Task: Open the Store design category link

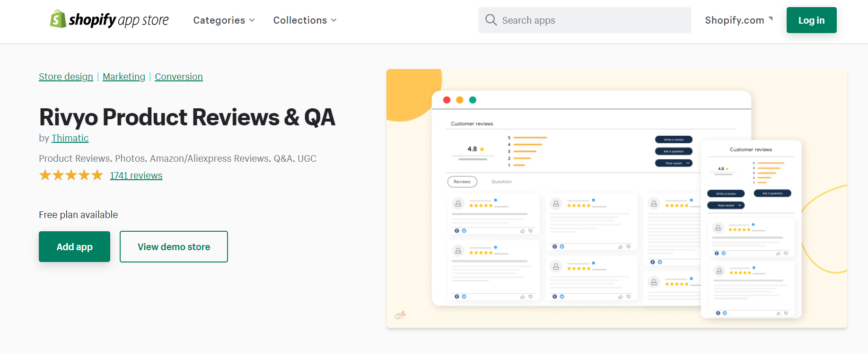Action: 66,77
